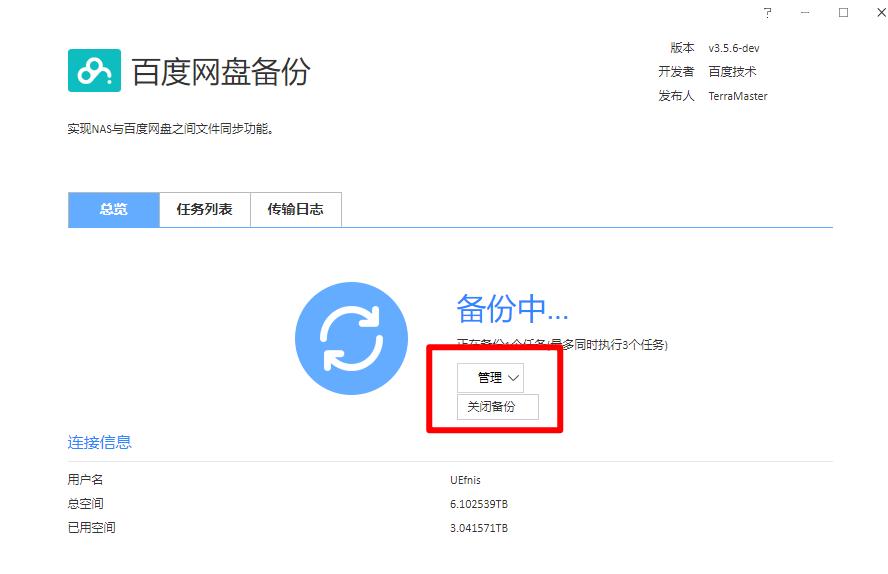Click the 连接信息 section heading
Image resolution: width=888 pixels, height=574 pixels.
100,442
